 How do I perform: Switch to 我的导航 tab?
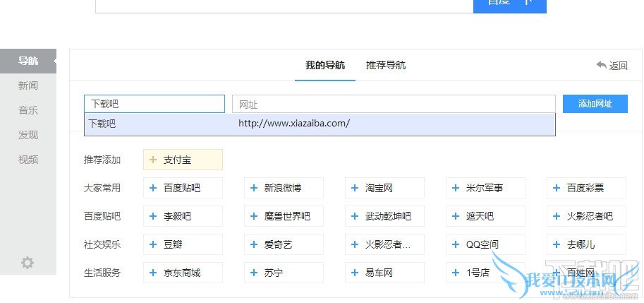[325, 66]
